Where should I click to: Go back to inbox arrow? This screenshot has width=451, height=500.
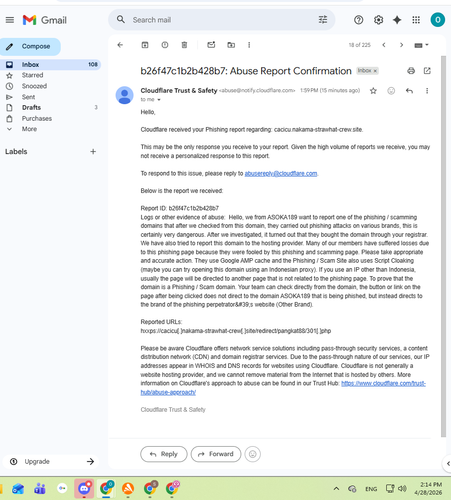tap(120, 45)
